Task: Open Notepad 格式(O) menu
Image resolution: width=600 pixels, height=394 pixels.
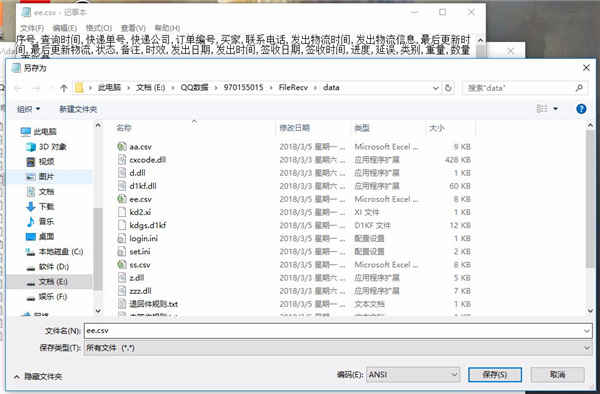Action: [99, 28]
